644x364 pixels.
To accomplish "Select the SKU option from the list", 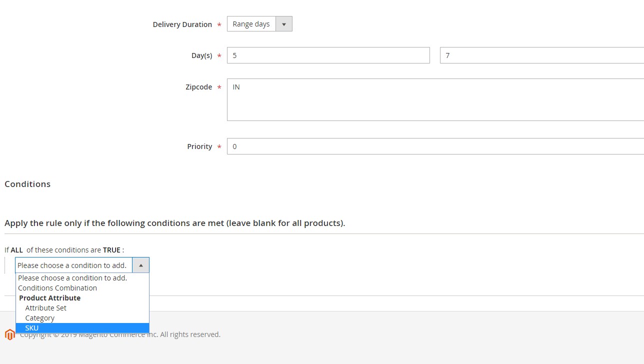I will (x=32, y=328).
